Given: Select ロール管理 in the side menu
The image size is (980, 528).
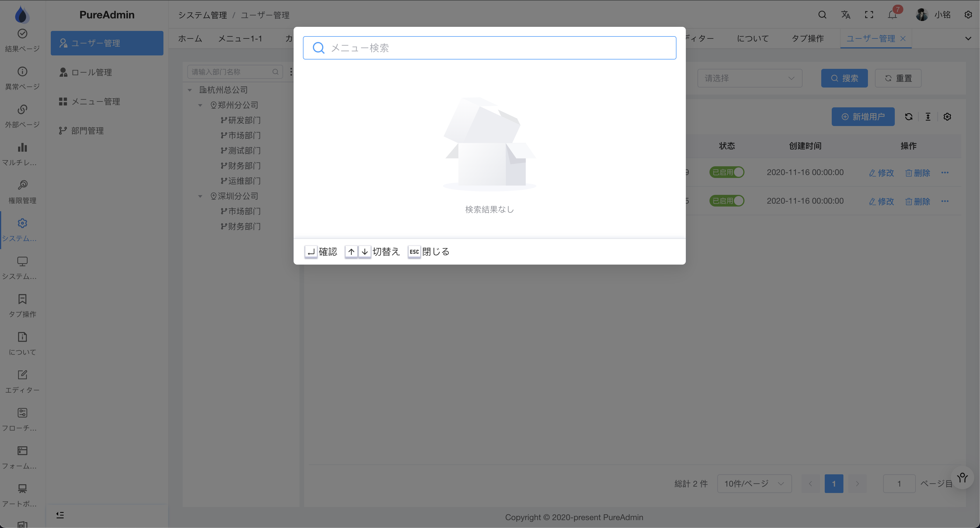Looking at the screenshot, I should click(92, 72).
